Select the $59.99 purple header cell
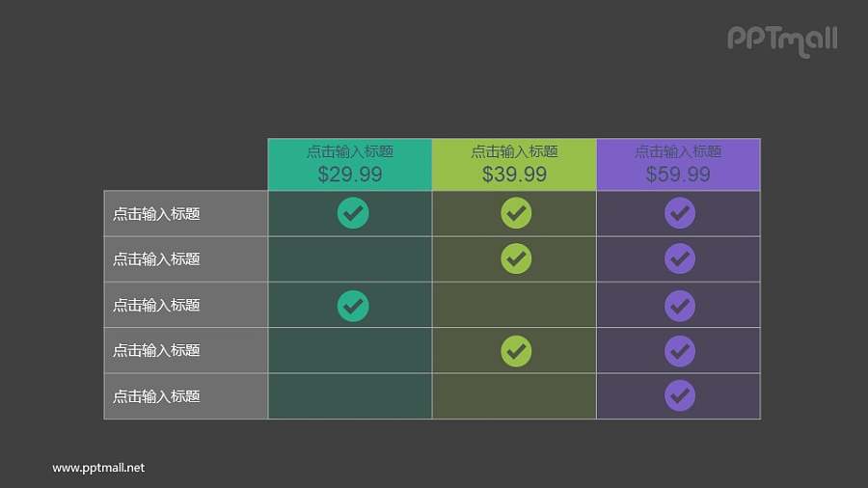This screenshot has width=868, height=488. pos(678,164)
